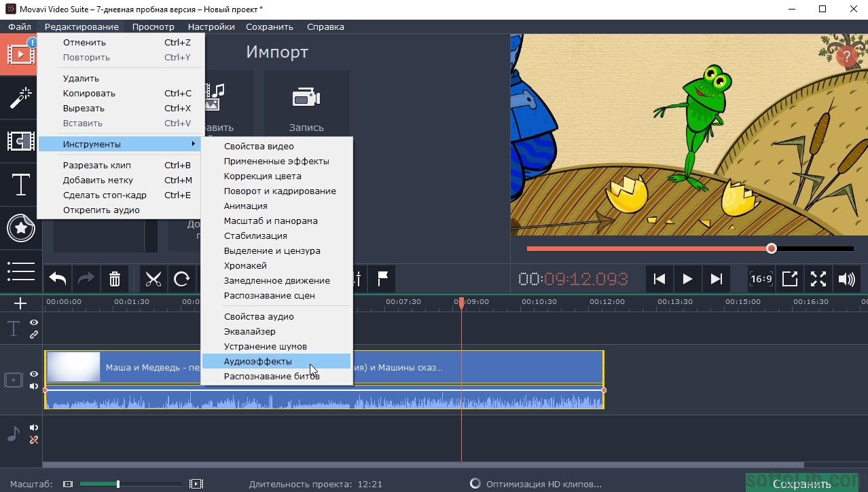
Task: Open the Stickers star tab
Action: click(x=20, y=228)
